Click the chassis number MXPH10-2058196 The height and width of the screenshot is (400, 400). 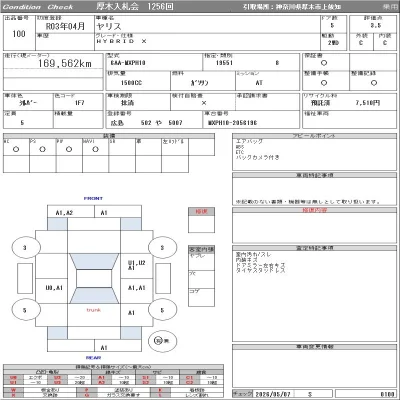(232, 123)
